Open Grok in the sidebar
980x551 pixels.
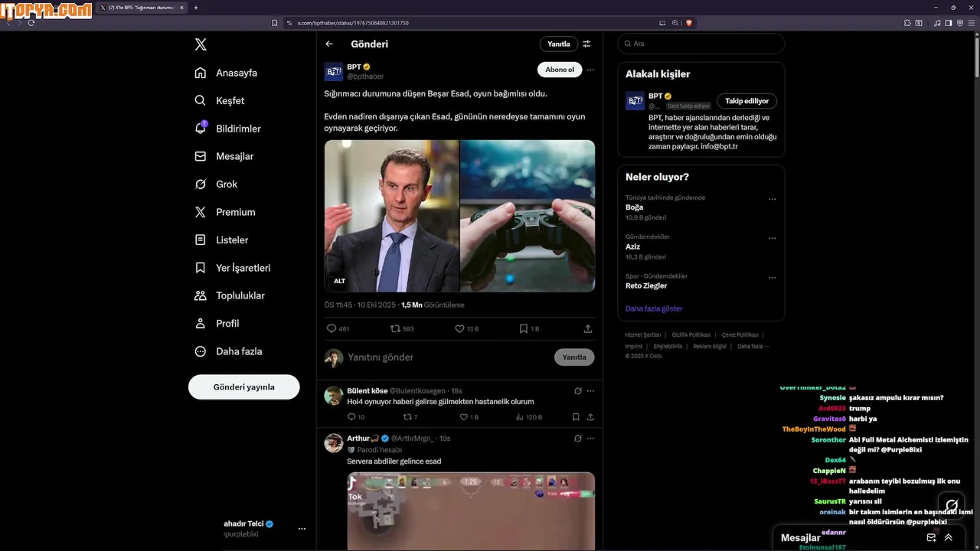(216, 184)
